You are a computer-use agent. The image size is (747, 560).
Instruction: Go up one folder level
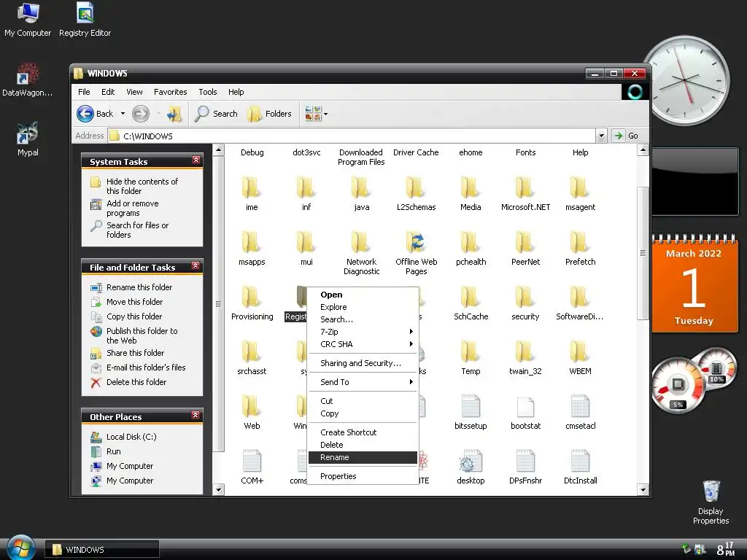(174, 114)
